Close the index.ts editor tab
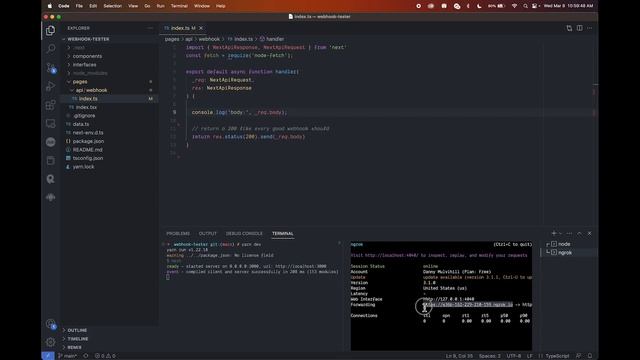Image resolution: width=640 pixels, height=360 pixels. [x=201, y=28]
